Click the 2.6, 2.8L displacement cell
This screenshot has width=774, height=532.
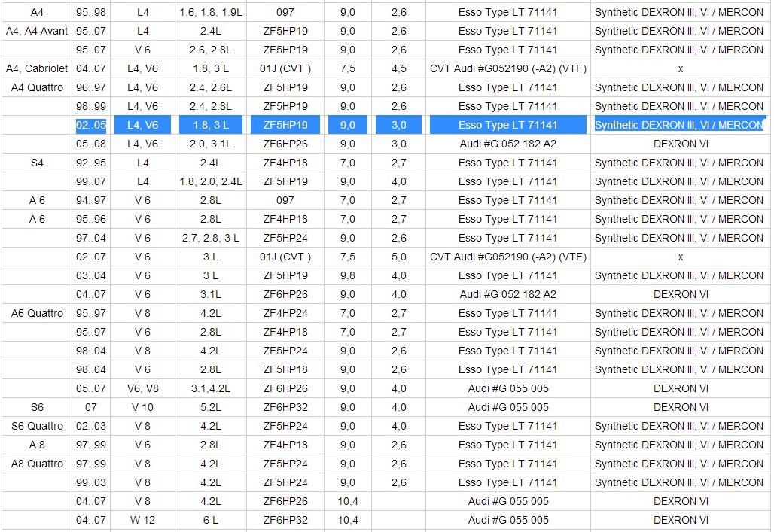211,50
